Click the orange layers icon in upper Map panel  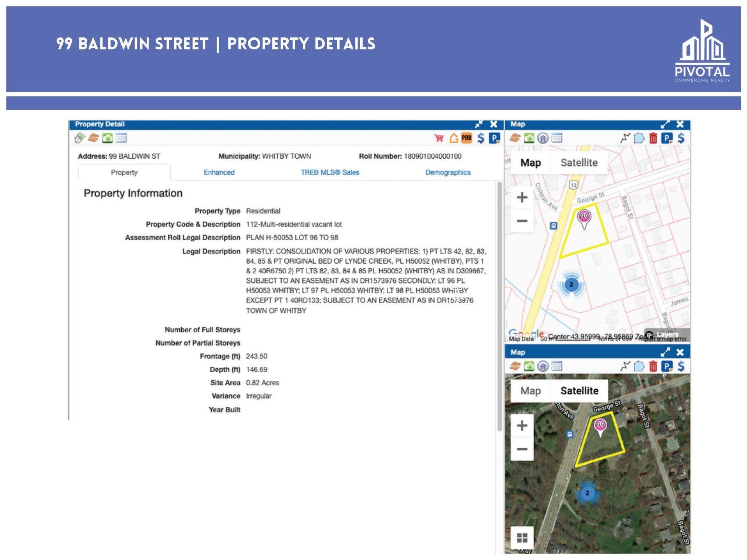point(515,138)
